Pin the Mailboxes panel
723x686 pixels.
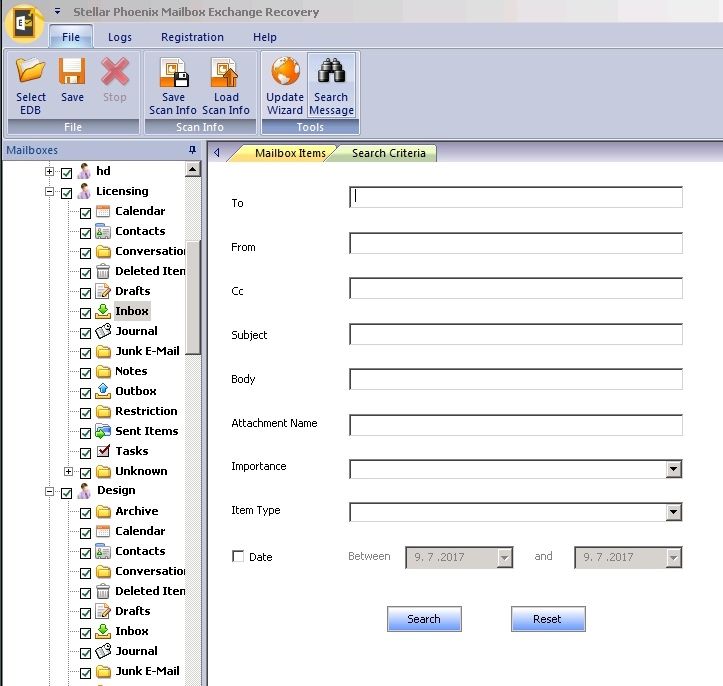(192, 149)
